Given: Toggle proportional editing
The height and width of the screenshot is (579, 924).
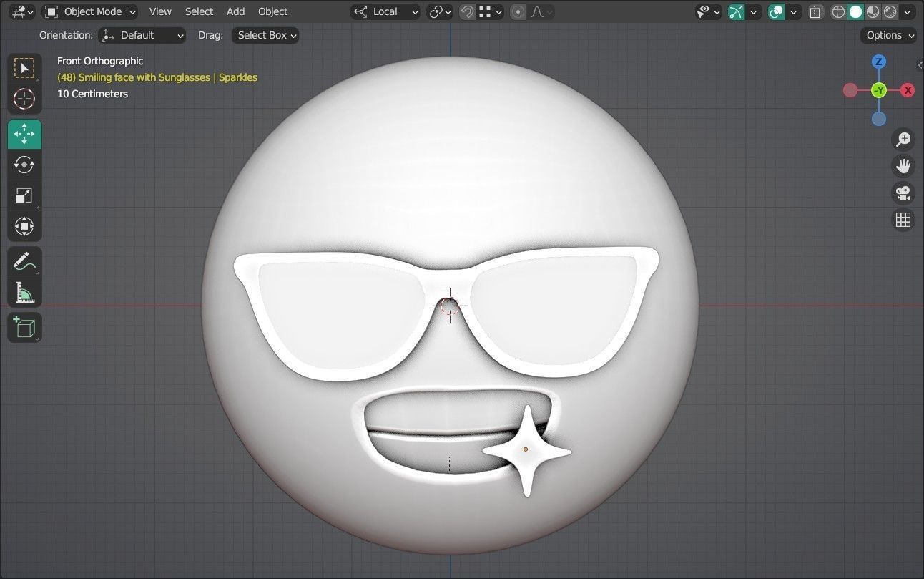Looking at the screenshot, I should 518,11.
